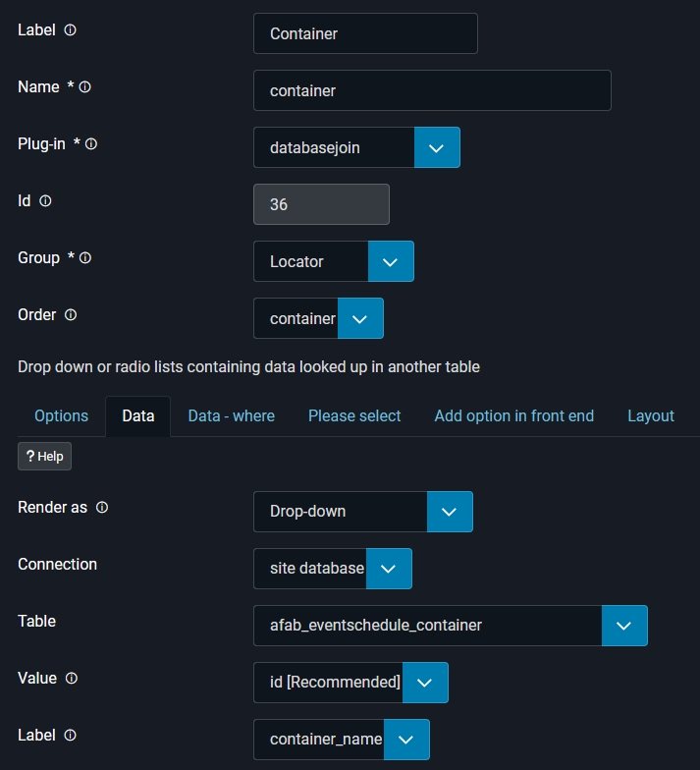Image resolution: width=700 pixels, height=770 pixels.
Task: Click info icon for the container_name Label
Action: click(x=70, y=736)
